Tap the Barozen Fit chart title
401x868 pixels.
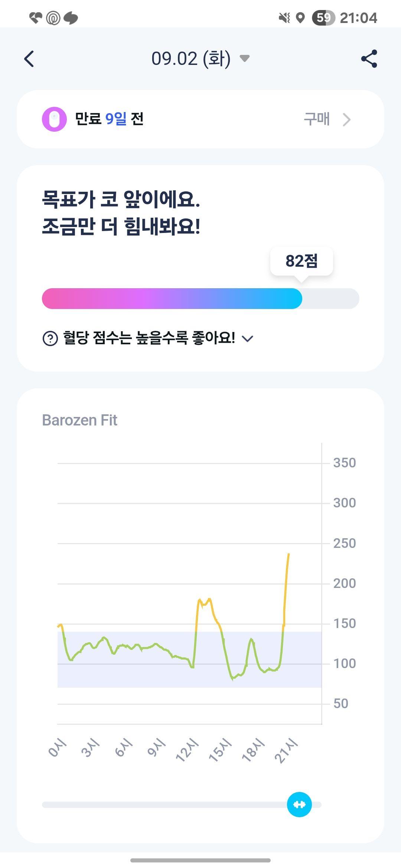coord(79,420)
